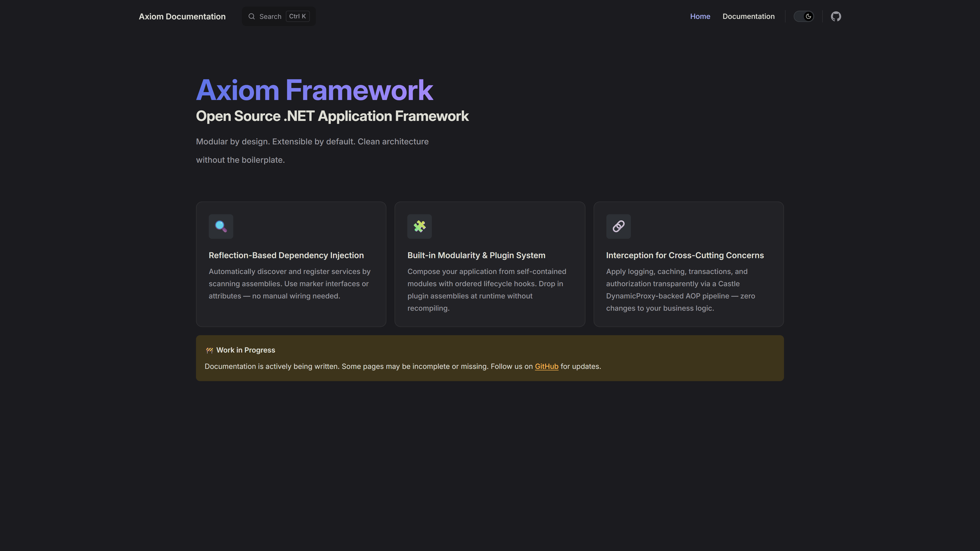Follow the GitHub link in the notice
The image size is (980, 551).
pos(546,366)
